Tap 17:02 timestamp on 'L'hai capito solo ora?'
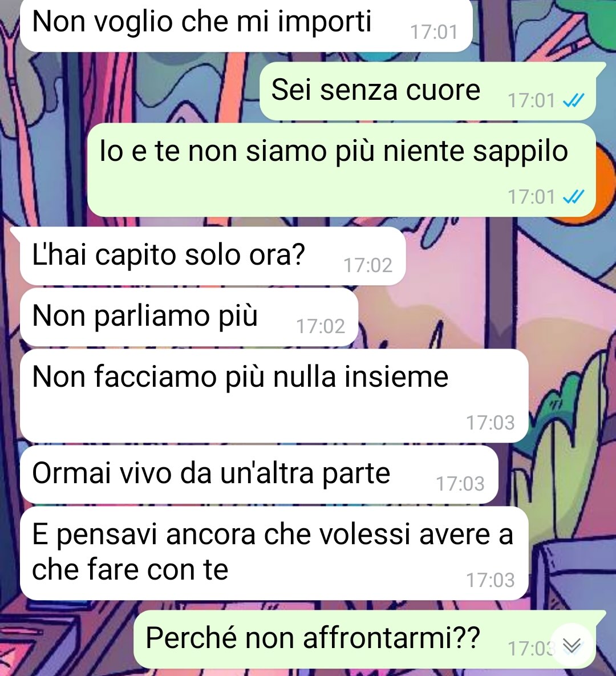Screen dimensions: 616x676 [368, 265]
